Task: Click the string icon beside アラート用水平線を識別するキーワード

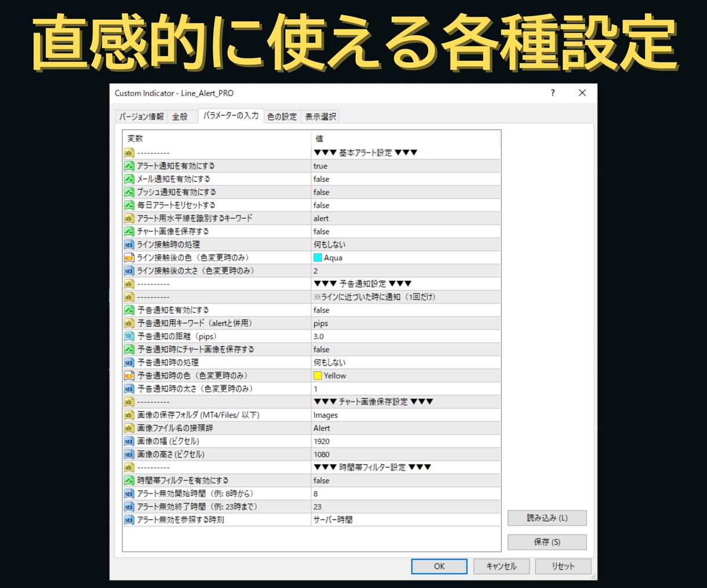Action: (129, 218)
